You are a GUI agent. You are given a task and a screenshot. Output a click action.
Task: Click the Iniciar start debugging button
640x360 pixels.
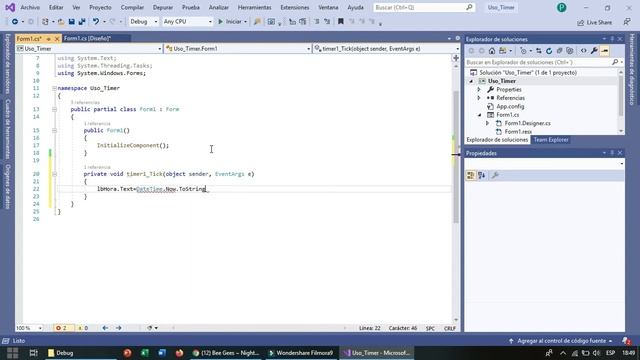click(230, 22)
